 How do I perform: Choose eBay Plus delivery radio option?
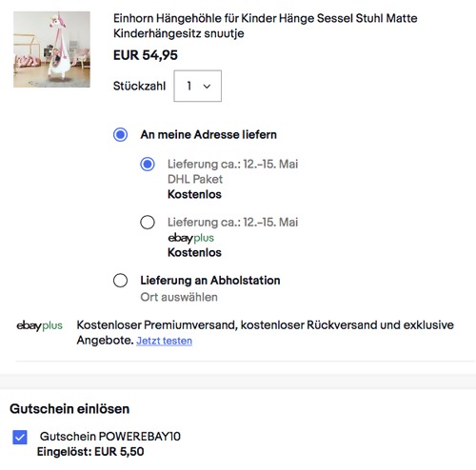tap(148, 223)
